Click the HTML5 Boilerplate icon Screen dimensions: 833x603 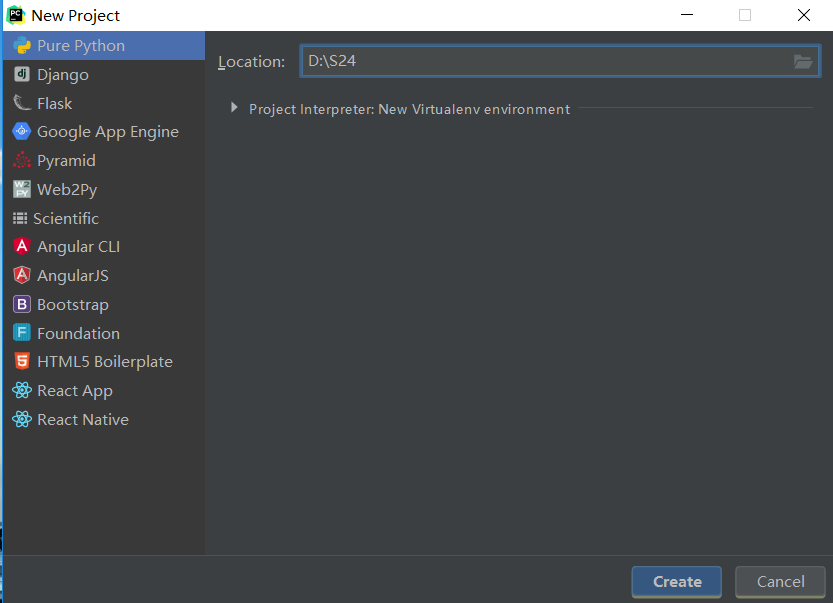(x=22, y=362)
